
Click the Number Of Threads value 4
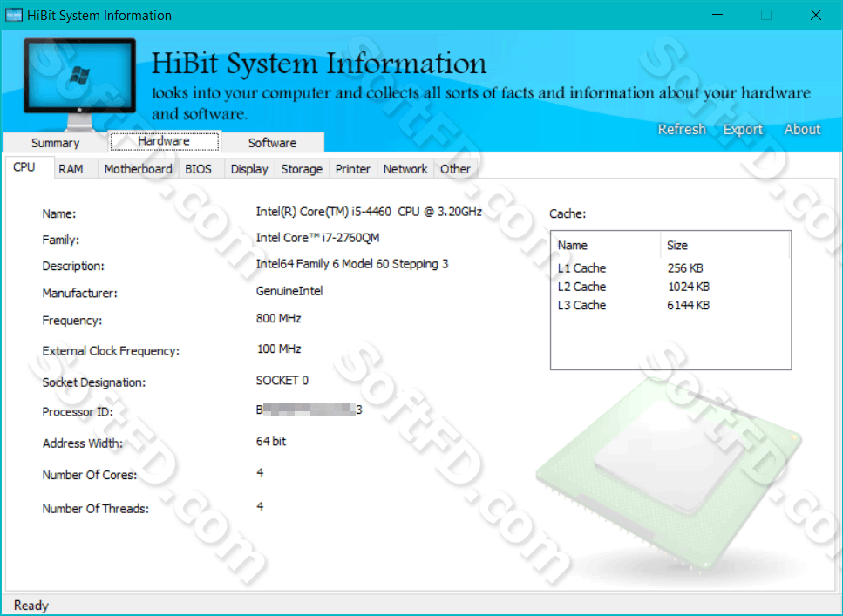(x=260, y=506)
